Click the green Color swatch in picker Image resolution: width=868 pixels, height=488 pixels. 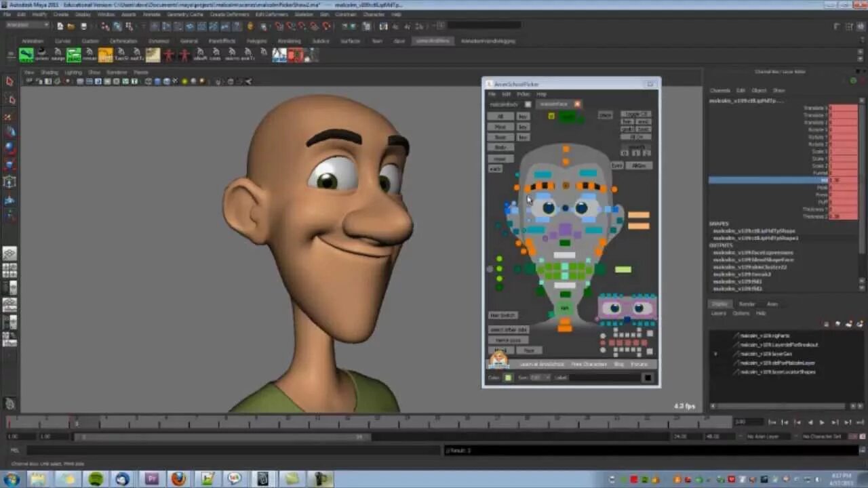point(508,378)
